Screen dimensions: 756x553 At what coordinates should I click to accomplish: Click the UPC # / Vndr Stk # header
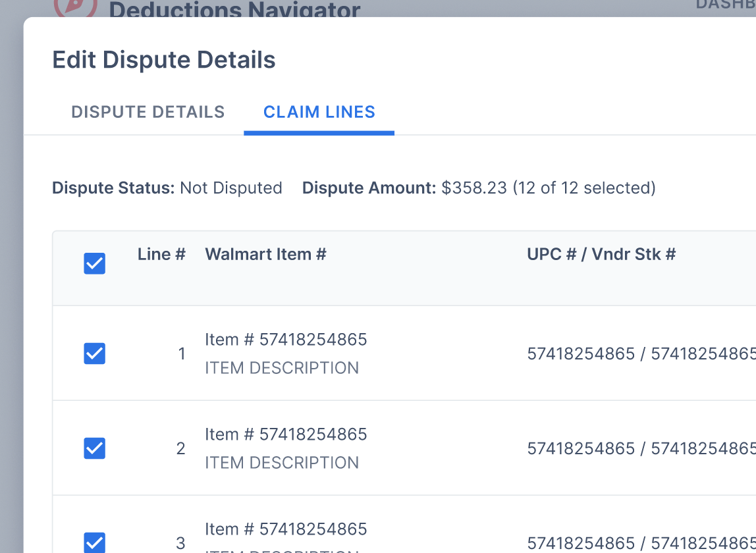(601, 254)
